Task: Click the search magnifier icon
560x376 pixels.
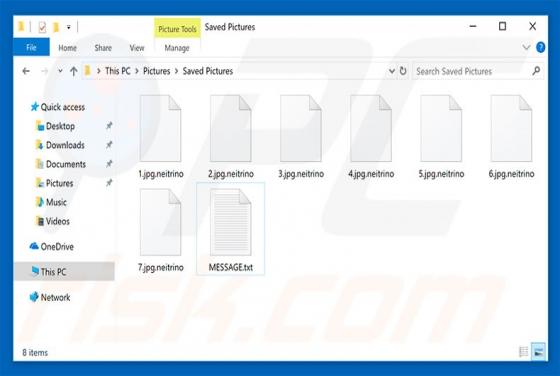Action: tap(536, 71)
